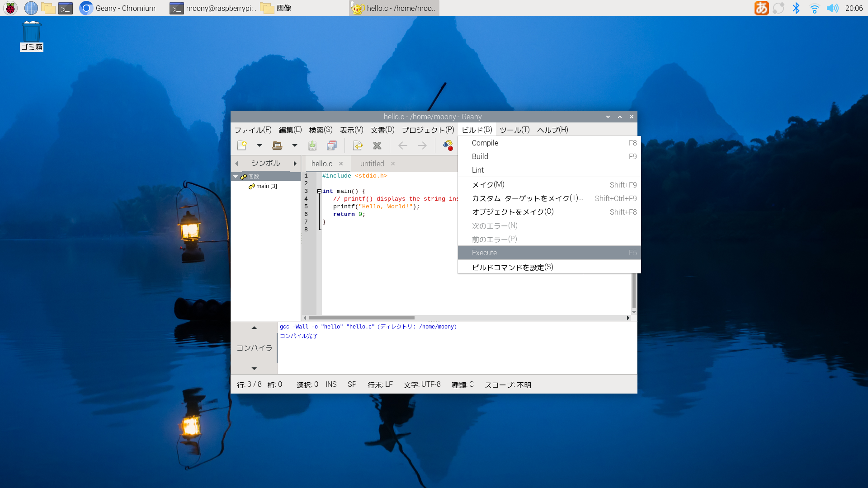868x488 pixels.
Task: Click the New file toolbar icon
Action: tap(242, 145)
